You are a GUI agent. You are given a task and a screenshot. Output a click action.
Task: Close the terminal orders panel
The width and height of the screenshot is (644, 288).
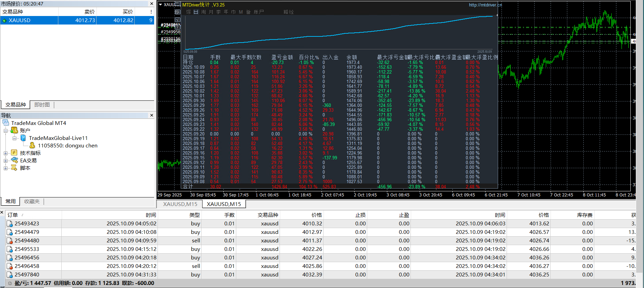pos(2,212)
